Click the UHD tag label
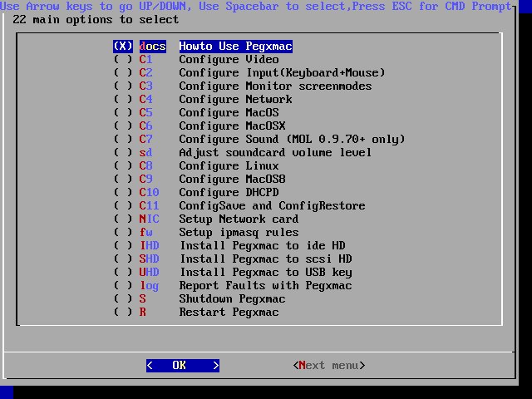532x399 pixels. click(x=150, y=272)
